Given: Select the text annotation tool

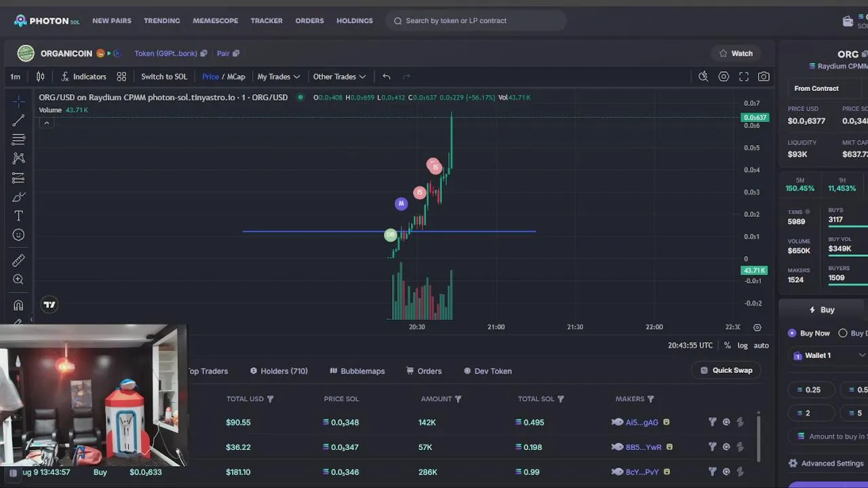Looking at the screenshot, I should coord(18,216).
